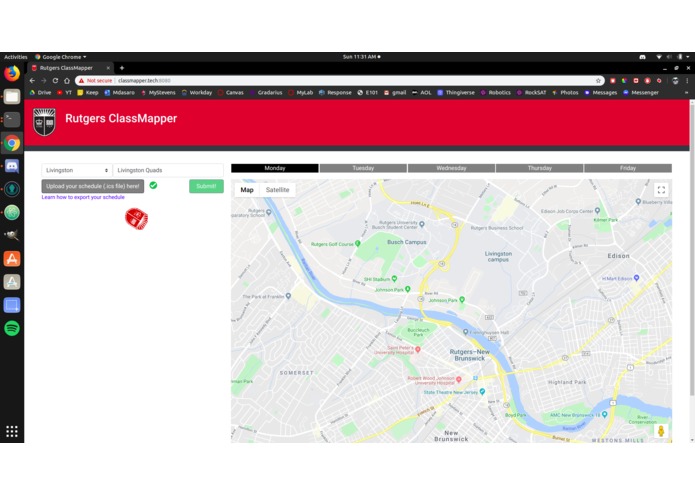This screenshot has height=494, width=695.
Task: Open the Workday bookmark
Action: [197, 93]
